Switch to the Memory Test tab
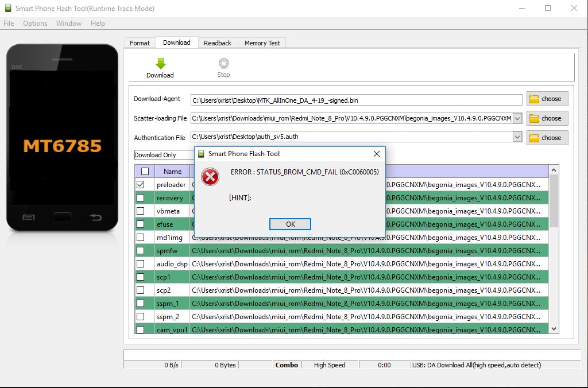 click(x=262, y=43)
